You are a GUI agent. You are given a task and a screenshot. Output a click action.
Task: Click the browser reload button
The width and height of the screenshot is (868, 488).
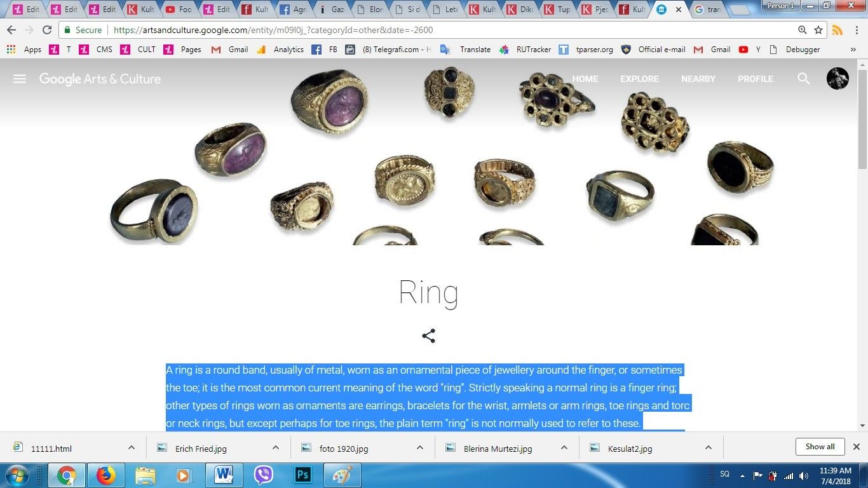pyautogui.click(x=46, y=30)
